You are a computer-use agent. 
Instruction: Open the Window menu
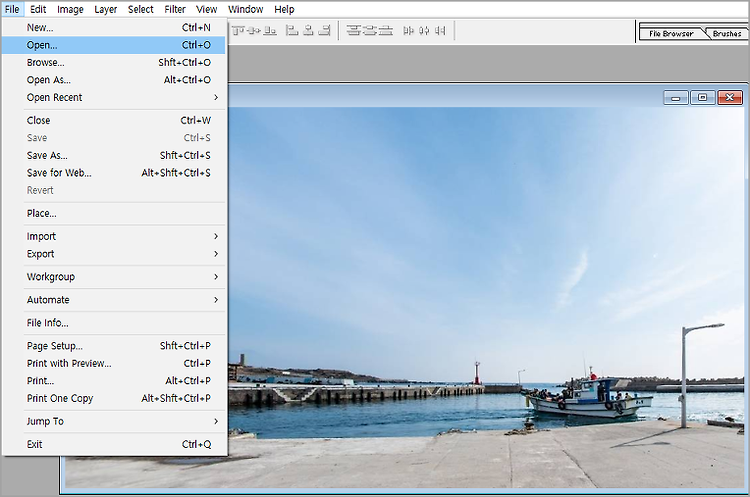tap(245, 9)
